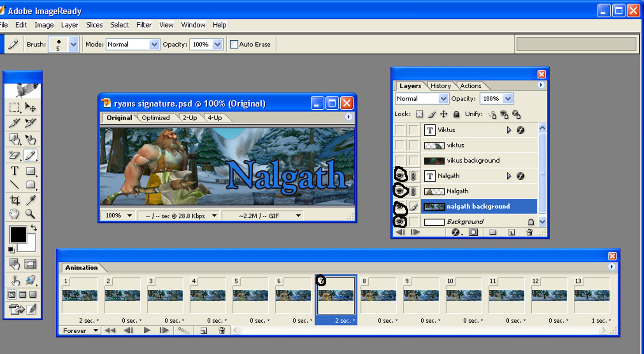The image size is (644, 354).
Task: Select the Line tool
Action: coord(15,185)
